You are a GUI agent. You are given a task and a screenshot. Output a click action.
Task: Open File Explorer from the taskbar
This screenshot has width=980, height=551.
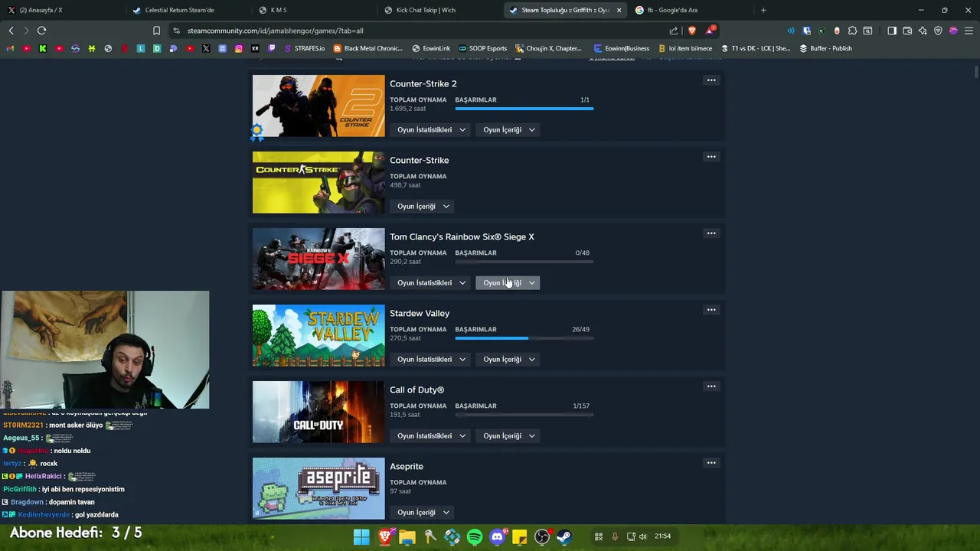[407, 536]
